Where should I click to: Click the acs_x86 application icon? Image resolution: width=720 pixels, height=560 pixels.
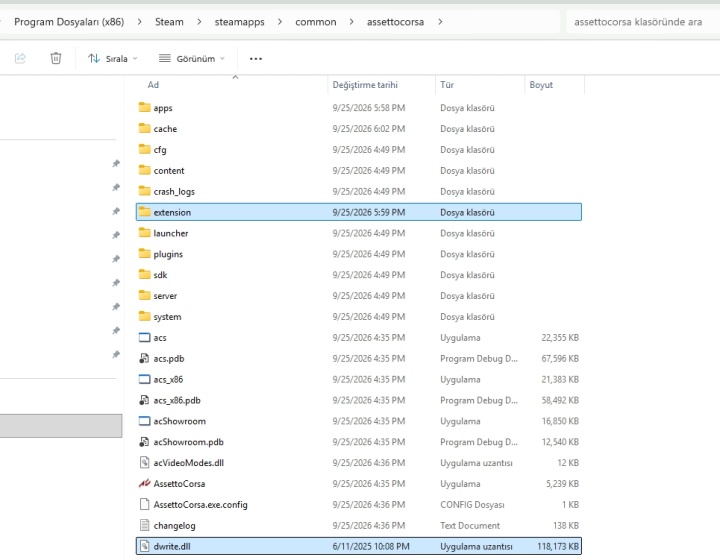tap(145, 379)
